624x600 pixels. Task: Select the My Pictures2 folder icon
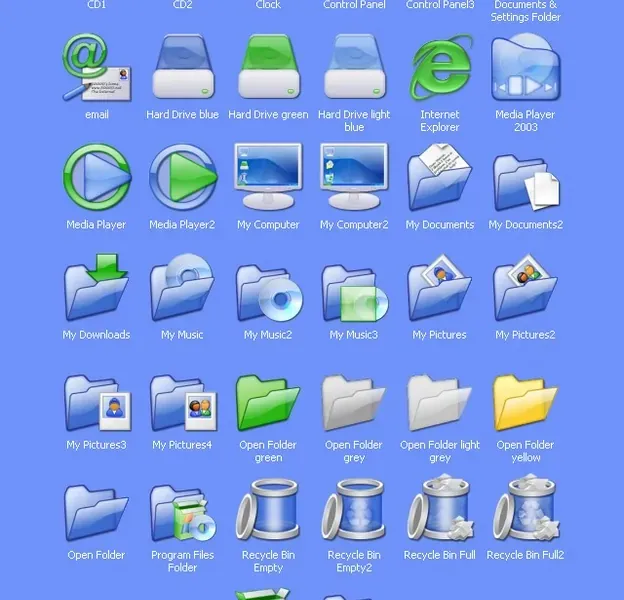[525, 287]
